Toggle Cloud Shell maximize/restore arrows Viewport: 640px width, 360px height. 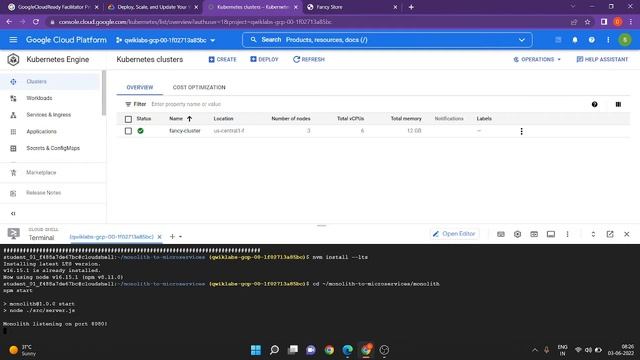[593, 234]
